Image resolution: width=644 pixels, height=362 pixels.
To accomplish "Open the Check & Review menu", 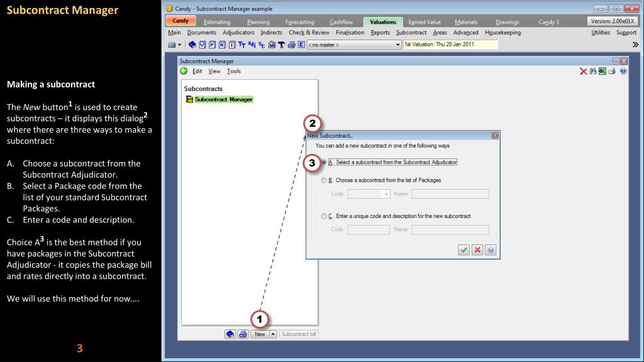I will [309, 33].
